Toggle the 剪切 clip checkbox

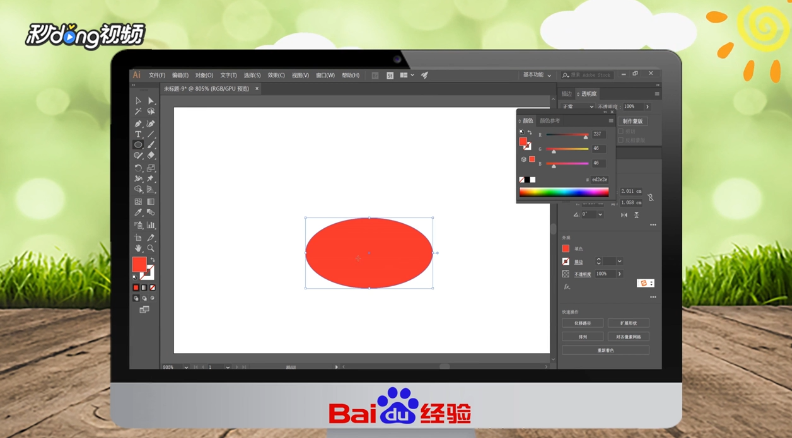pyautogui.click(x=621, y=131)
